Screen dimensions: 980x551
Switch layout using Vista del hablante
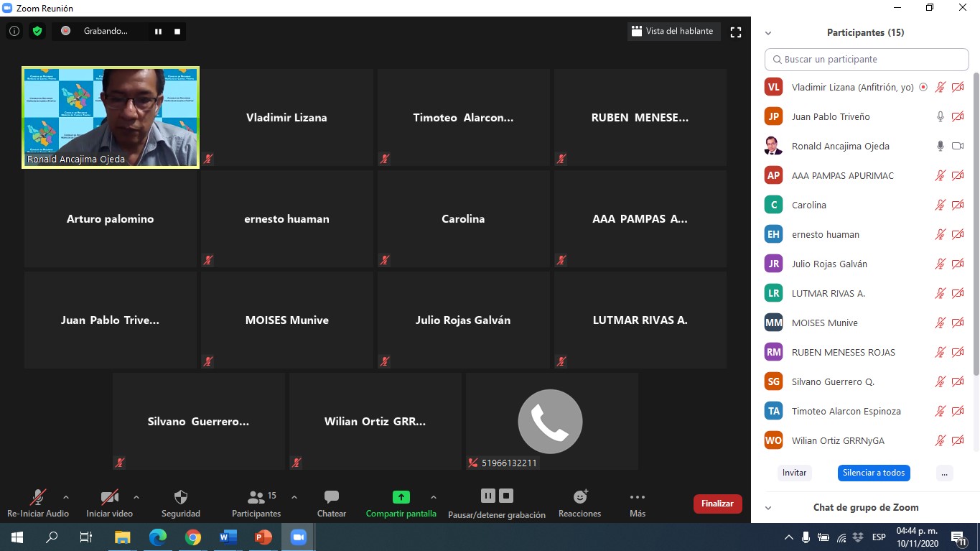coord(672,32)
